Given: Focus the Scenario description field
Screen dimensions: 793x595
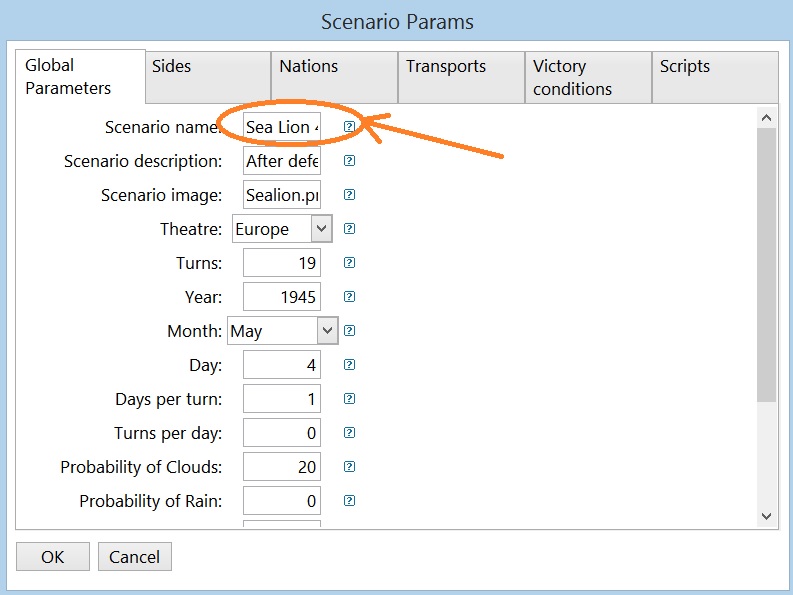Looking at the screenshot, I should pos(282,161).
